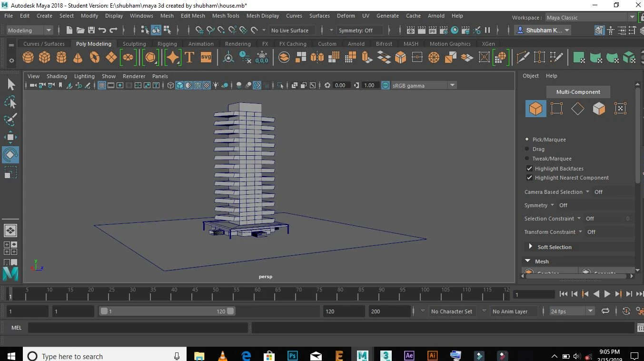Open the Workspace Maya Classic dropdown
The height and width of the screenshot is (361, 644).
pos(590,17)
